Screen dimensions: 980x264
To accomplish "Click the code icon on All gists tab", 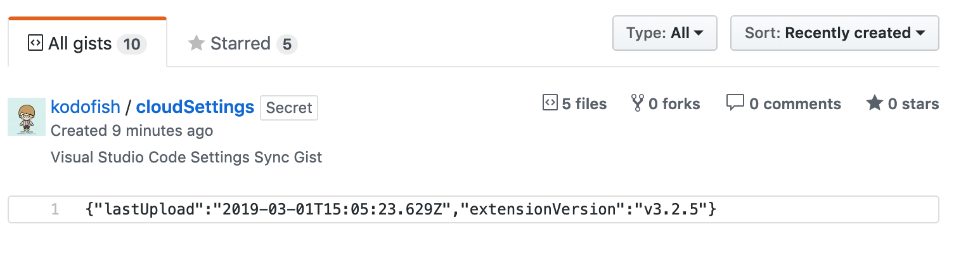I will point(35,44).
